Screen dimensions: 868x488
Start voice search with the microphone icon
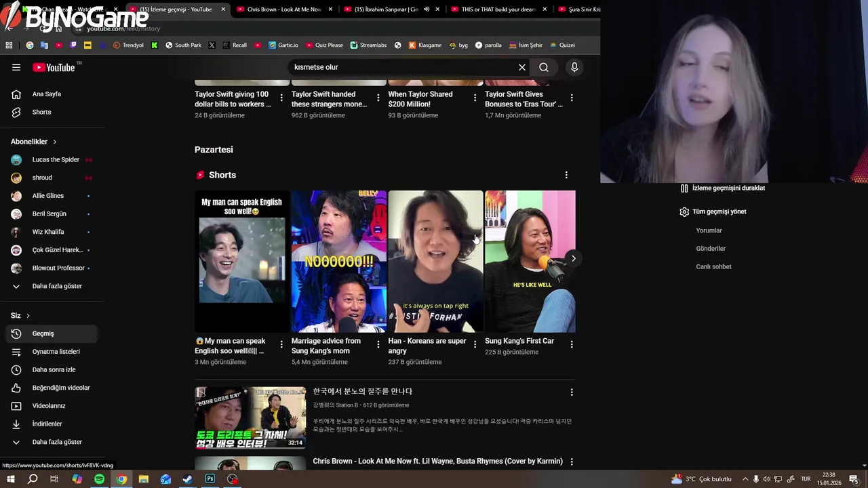pyautogui.click(x=574, y=67)
